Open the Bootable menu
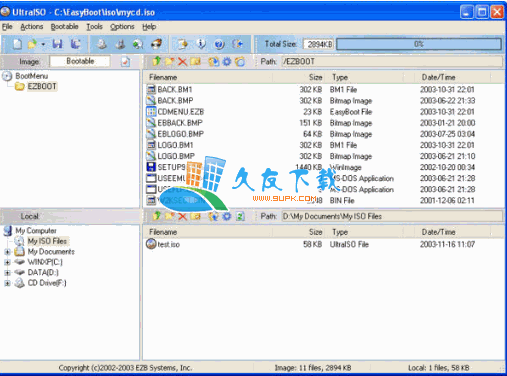 pos(64,27)
